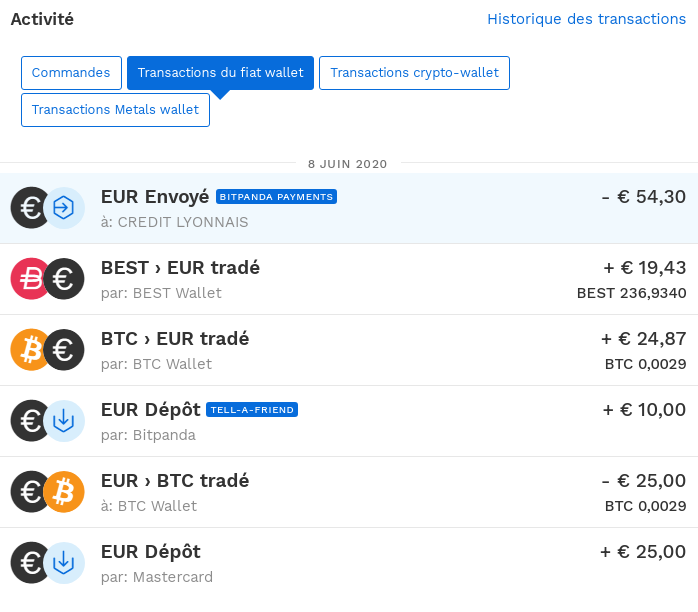Select Transactions du fiat wallet tab

(x=220, y=73)
